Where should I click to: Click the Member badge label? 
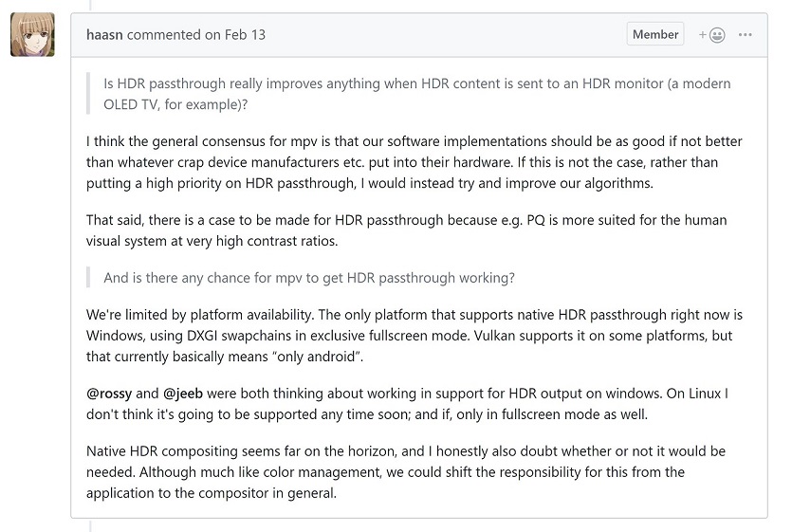(x=655, y=34)
